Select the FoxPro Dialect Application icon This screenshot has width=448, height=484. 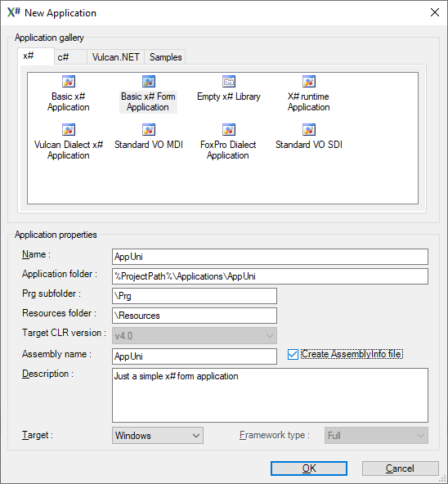(x=229, y=130)
